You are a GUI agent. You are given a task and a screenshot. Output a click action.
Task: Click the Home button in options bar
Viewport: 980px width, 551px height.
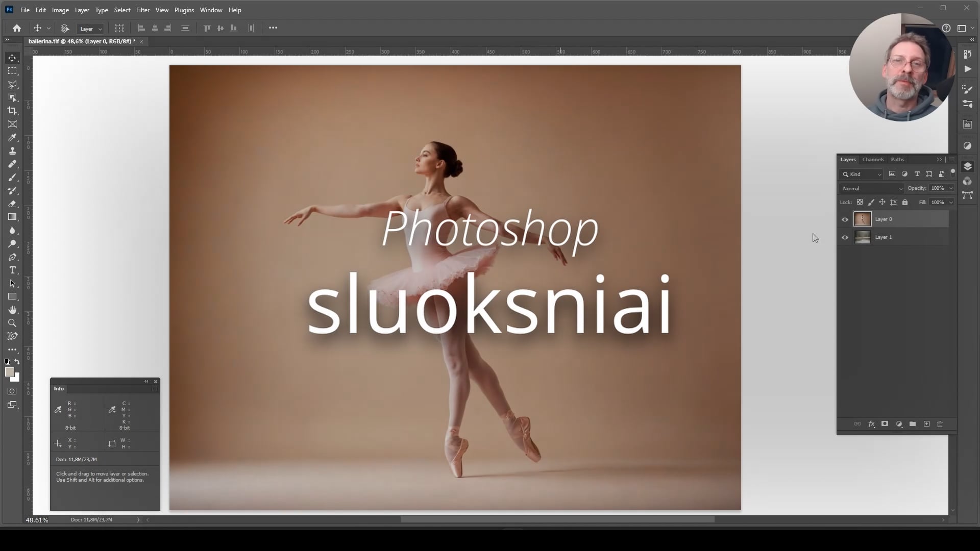click(17, 28)
